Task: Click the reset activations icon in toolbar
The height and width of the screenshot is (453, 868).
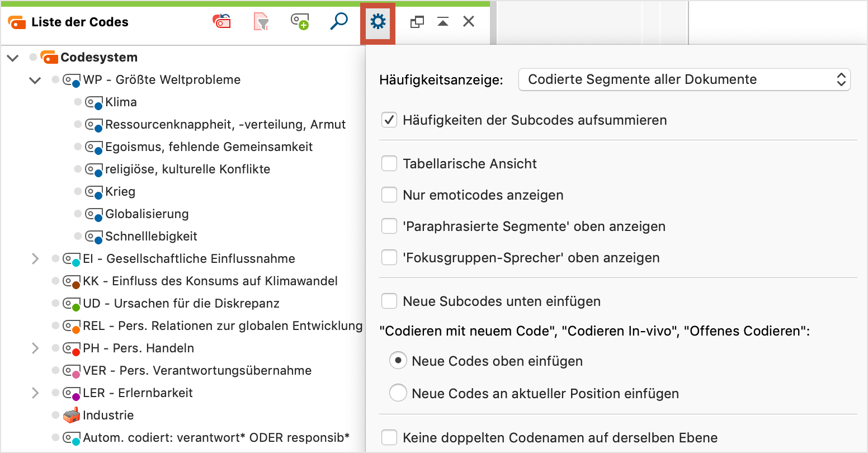Action: (221, 22)
